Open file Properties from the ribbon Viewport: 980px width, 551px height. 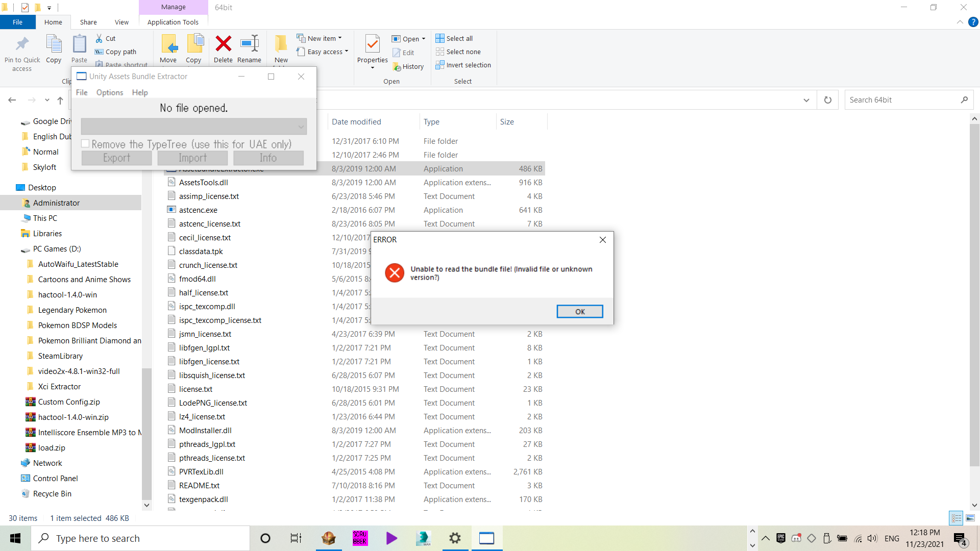point(372,48)
